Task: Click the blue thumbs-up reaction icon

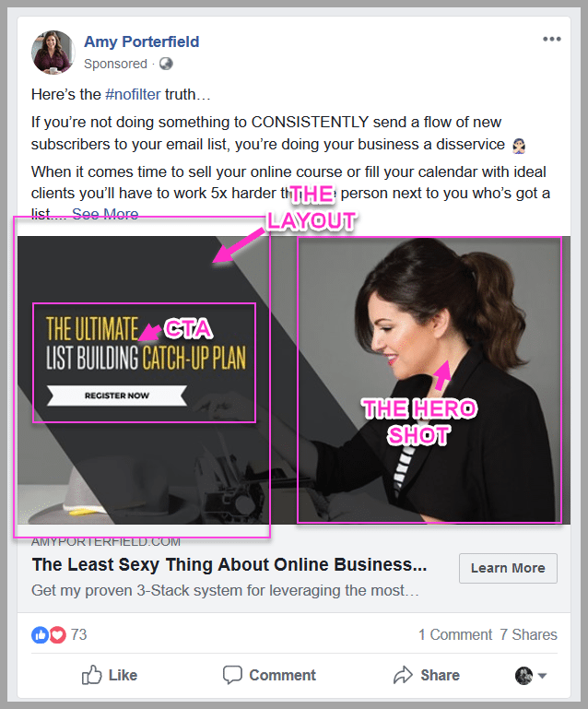Action: 40,635
